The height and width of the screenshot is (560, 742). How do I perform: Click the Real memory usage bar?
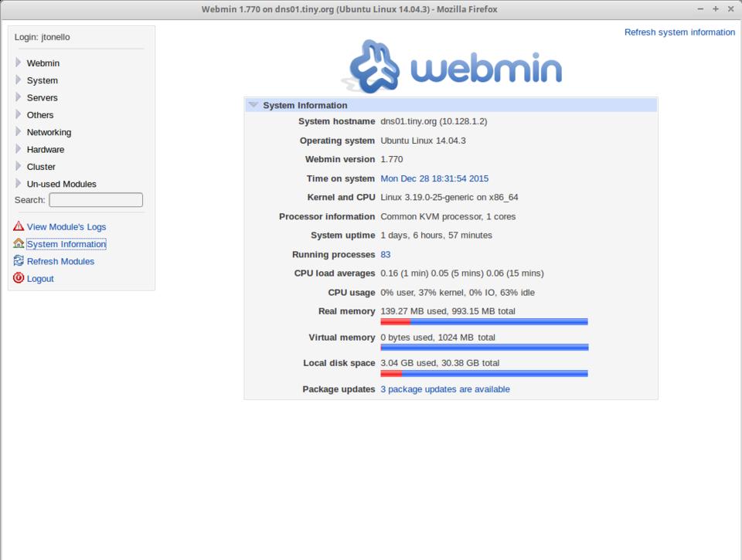point(484,321)
